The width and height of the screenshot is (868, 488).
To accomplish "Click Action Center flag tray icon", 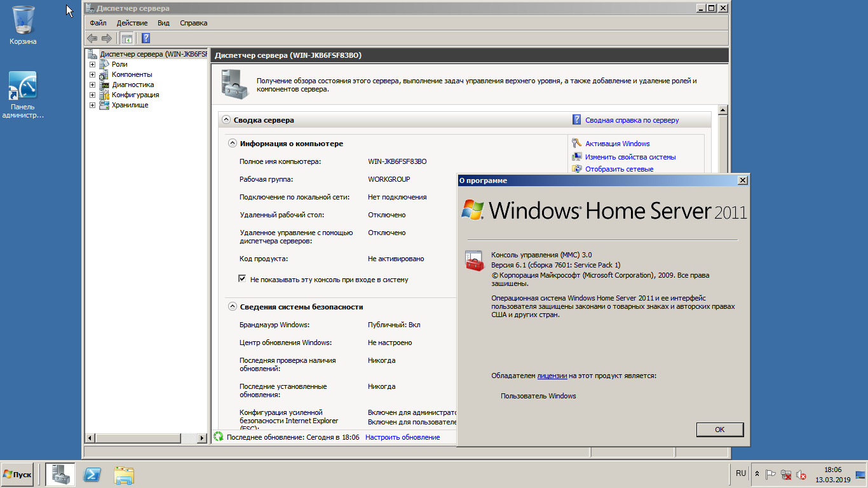I will [771, 474].
